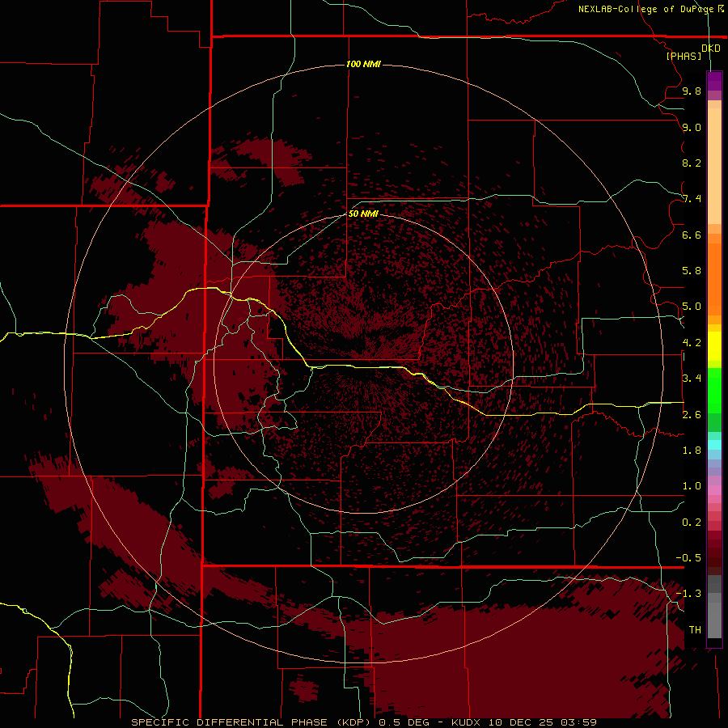The width and height of the screenshot is (728, 728).
Task: Click the -0.5 legend value
Action: [x=688, y=558]
